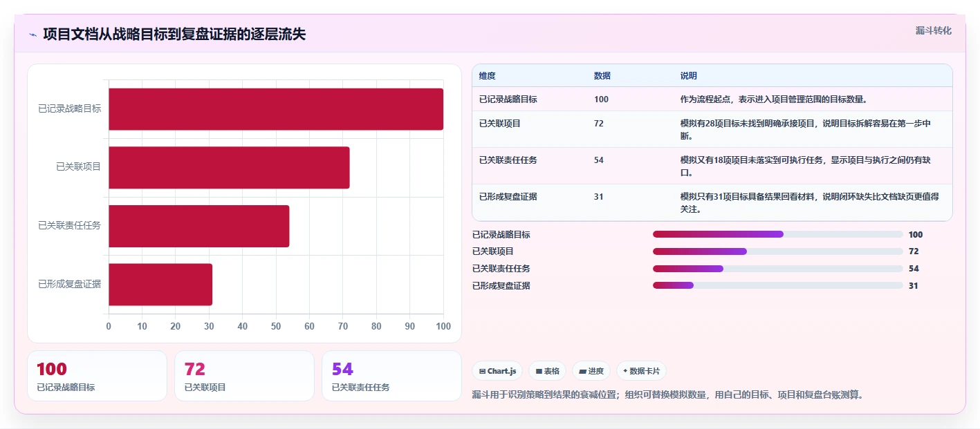Select the page title 项目文档从战略目标到复盘证据的逐层流失
Image resolution: width=980 pixels, height=429 pixels.
tap(174, 34)
